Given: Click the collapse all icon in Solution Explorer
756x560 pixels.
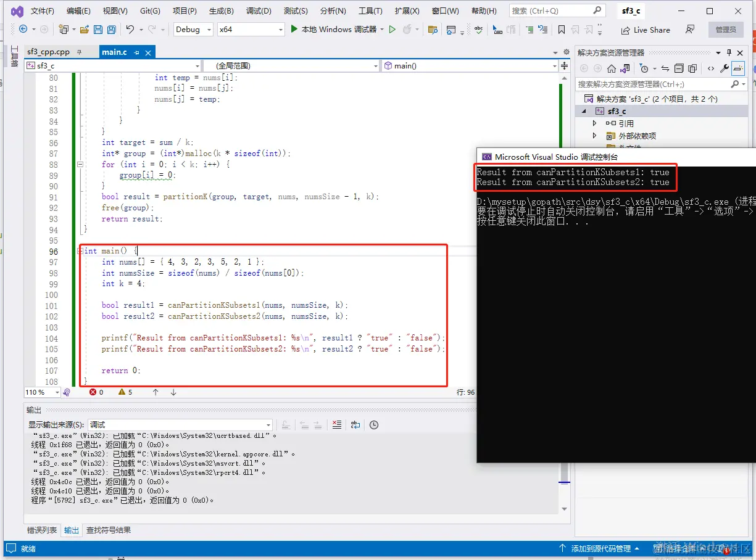Looking at the screenshot, I should [679, 68].
